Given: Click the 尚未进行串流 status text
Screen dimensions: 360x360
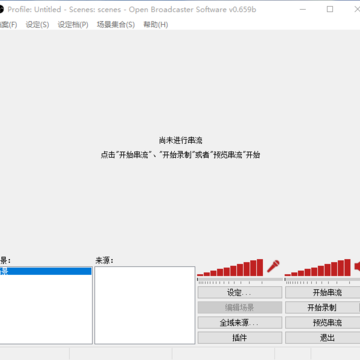Looking at the screenshot, I should point(180,141).
